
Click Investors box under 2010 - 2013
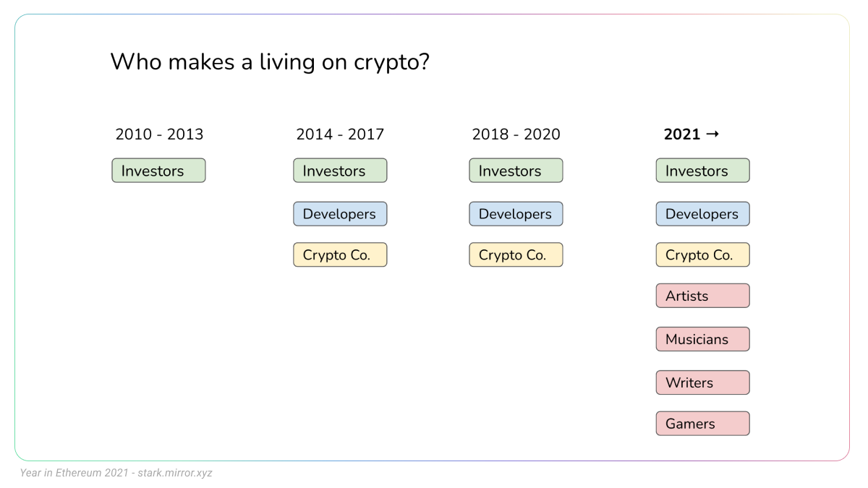(158, 171)
